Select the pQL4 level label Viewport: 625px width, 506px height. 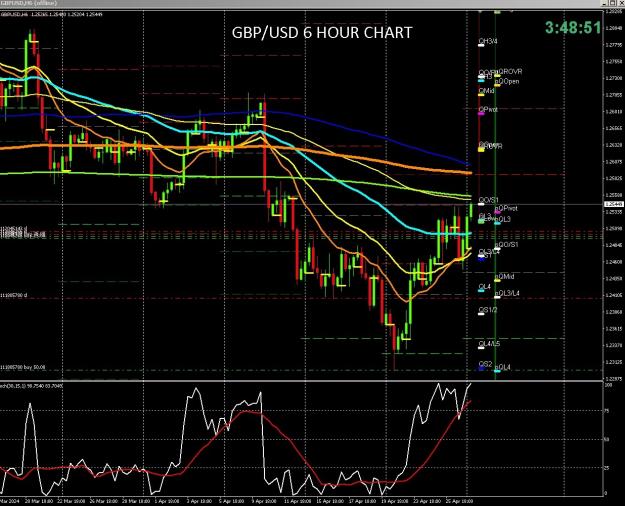pos(503,367)
